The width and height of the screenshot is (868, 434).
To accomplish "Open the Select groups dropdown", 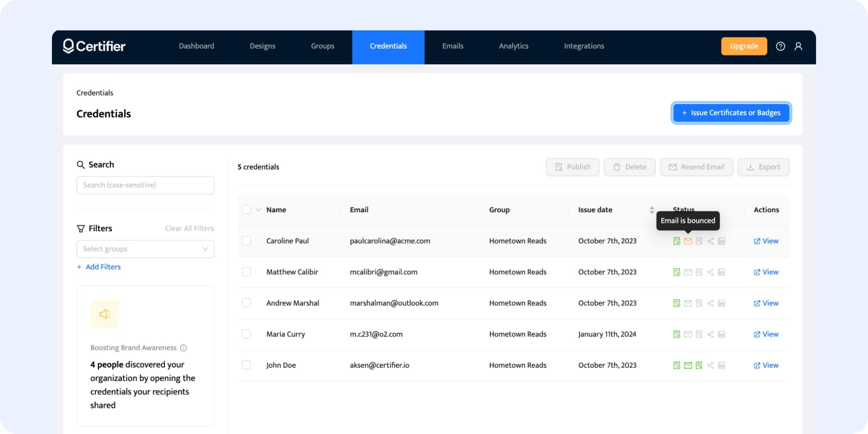I will tap(145, 249).
